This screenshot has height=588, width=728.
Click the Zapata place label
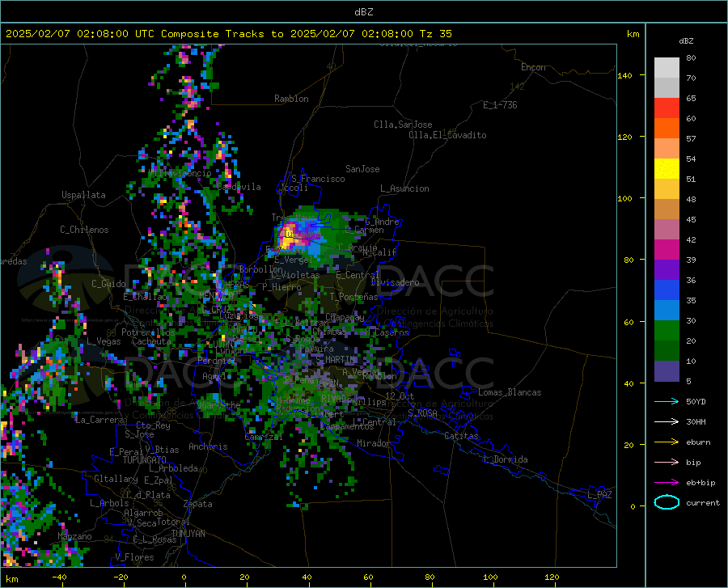[198, 504]
